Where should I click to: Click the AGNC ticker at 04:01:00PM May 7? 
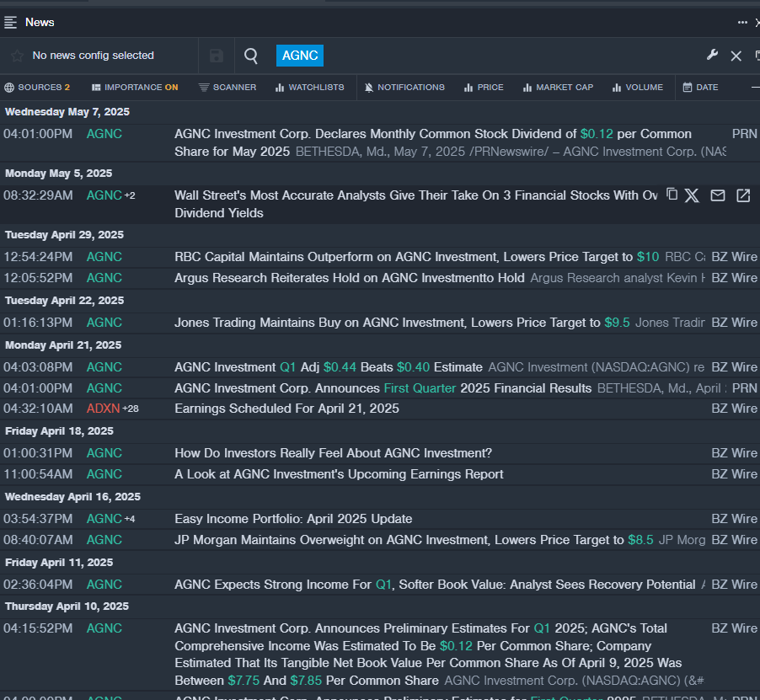click(x=104, y=134)
